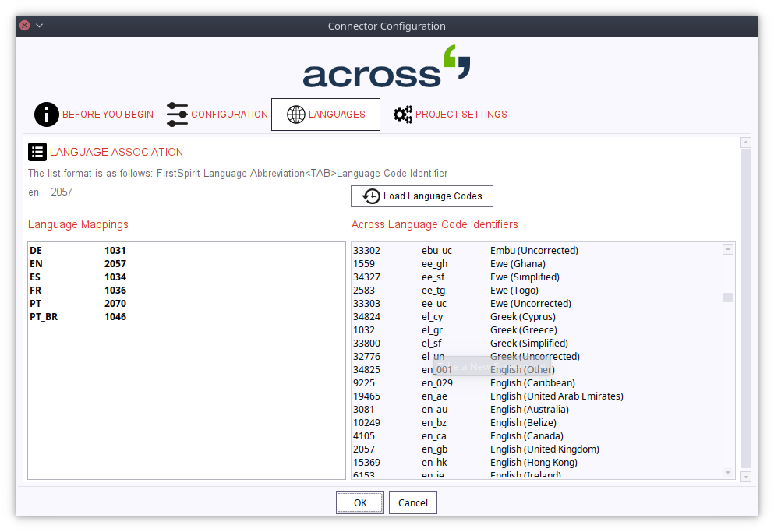Click the Languages globe icon
The height and width of the screenshot is (532, 774).
296,115
